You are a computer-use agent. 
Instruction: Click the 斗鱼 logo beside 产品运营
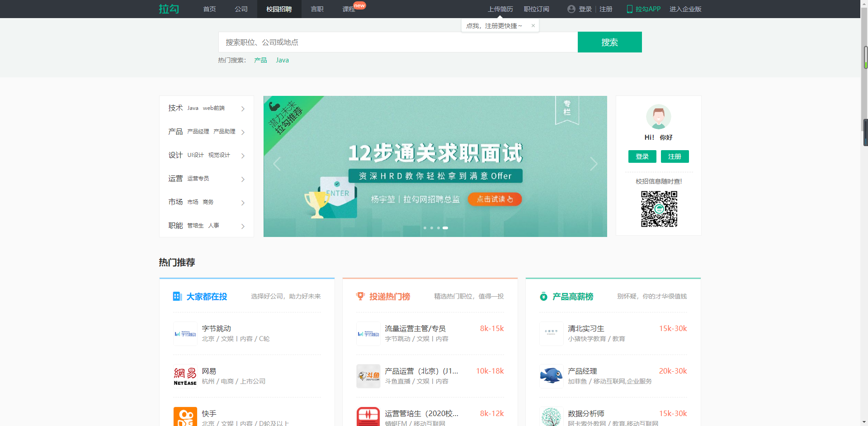point(368,376)
